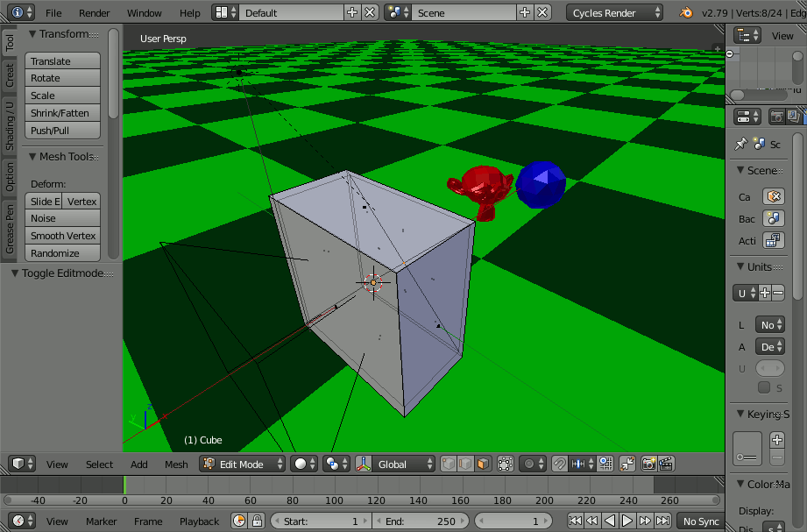Collapse the Transform panel
The width and height of the screenshot is (807, 532).
pos(32,34)
